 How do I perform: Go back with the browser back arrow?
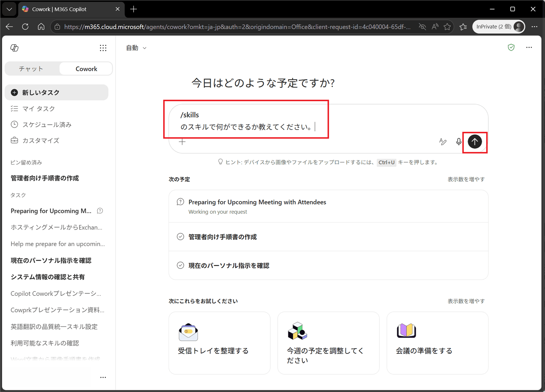click(9, 27)
